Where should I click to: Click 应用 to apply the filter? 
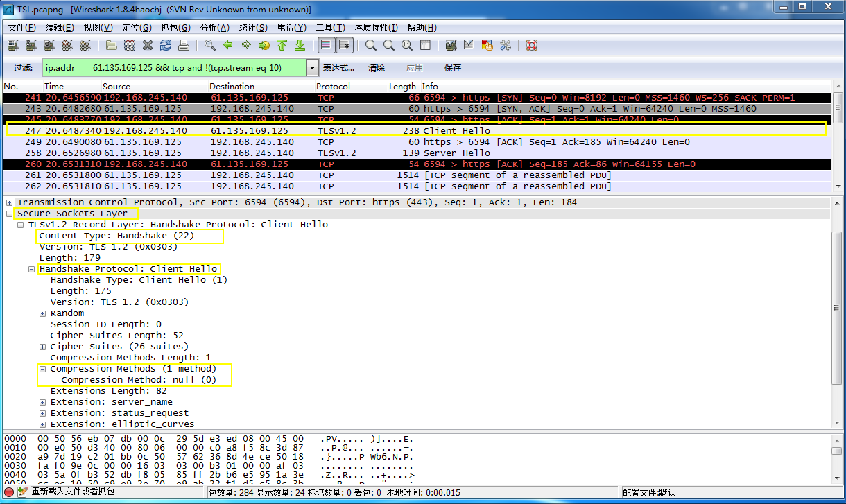[x=415, y=68]
